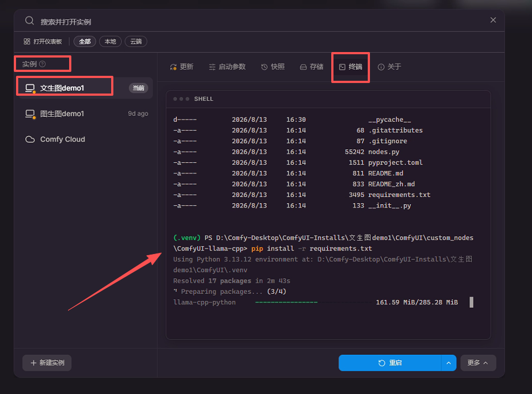
Task: Click the 启动参数 sliders icon
Action: pyautogui.click(x=212, y=67)
